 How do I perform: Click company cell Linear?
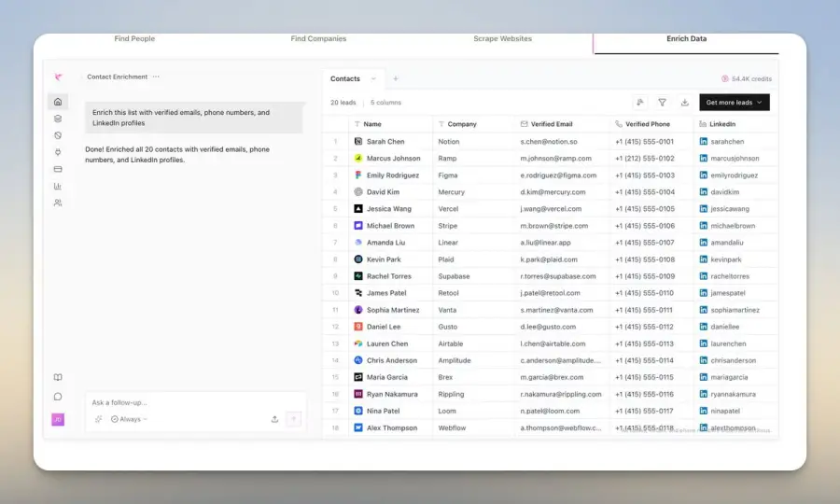click(448, 243)
